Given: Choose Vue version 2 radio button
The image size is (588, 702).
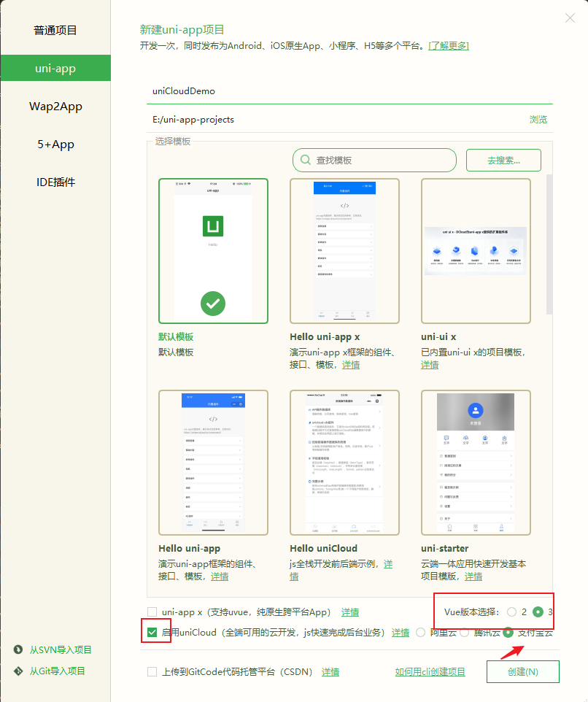Looking at the screenshot, I should tap(511, 612).
